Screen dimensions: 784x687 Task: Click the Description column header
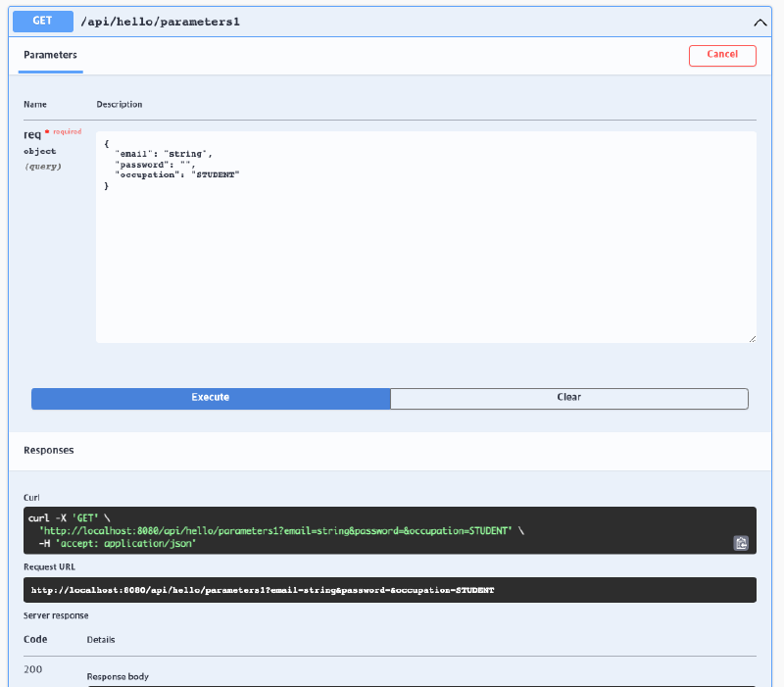[120, 104]
